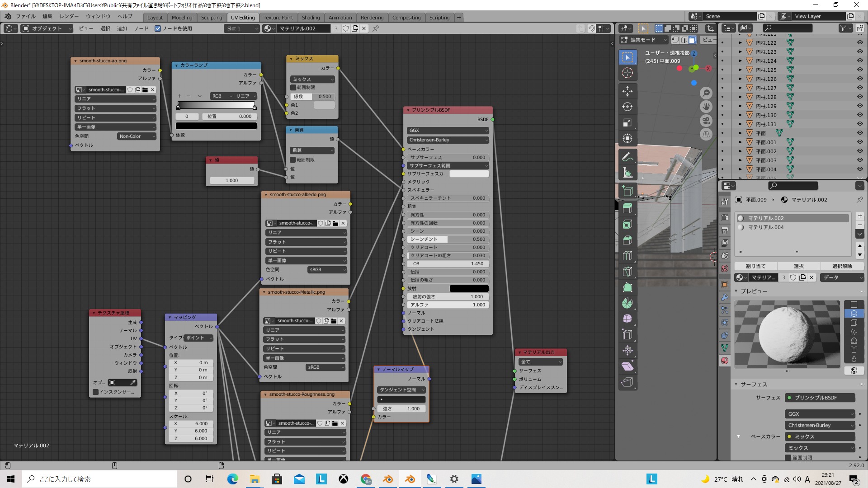The width and height of the screenshot is (868, 488).
Task: Click the 選択解除 button
Action: tap(842, 266)
